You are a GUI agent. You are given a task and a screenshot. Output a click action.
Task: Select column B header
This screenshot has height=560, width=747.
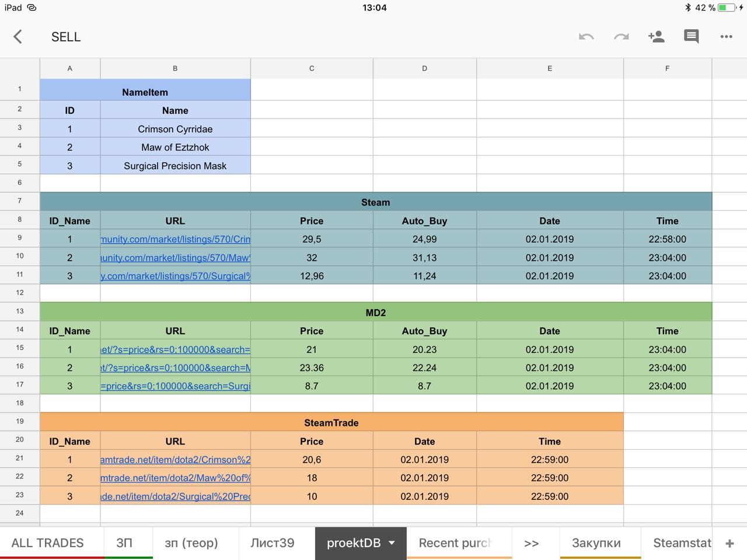click(175, 68)
